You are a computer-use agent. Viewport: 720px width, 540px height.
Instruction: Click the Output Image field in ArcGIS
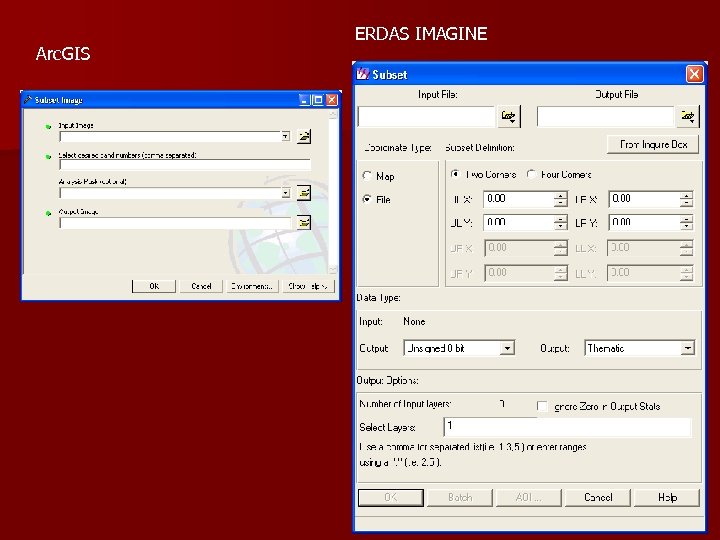(x=175, y=223)
